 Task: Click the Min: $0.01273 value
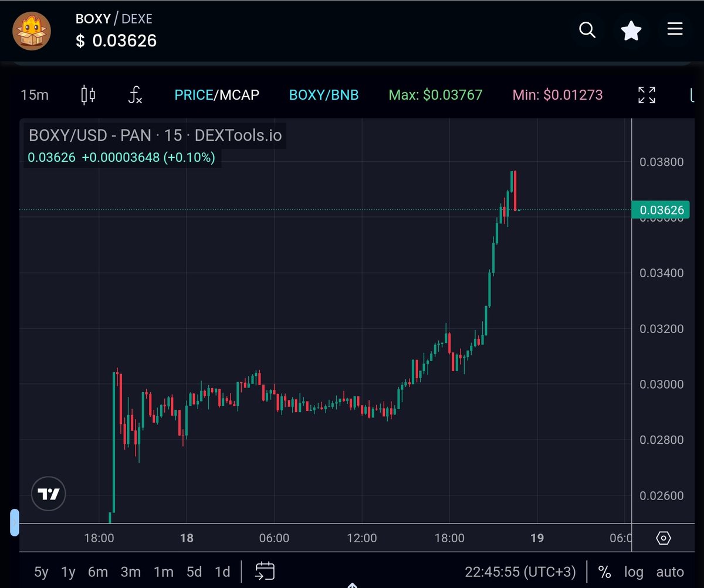557,94
